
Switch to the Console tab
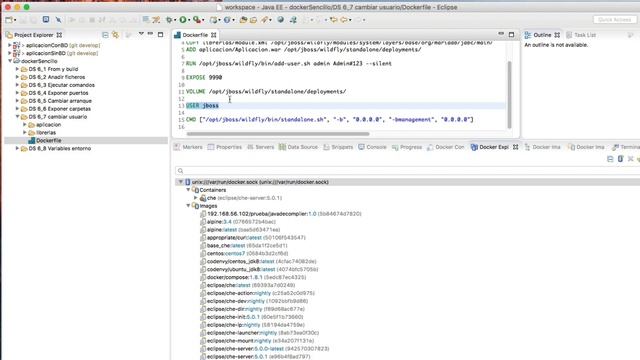(372, 147)
